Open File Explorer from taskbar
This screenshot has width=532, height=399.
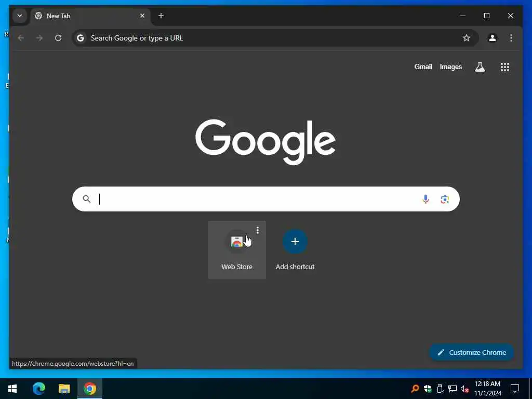pos(64,389)
